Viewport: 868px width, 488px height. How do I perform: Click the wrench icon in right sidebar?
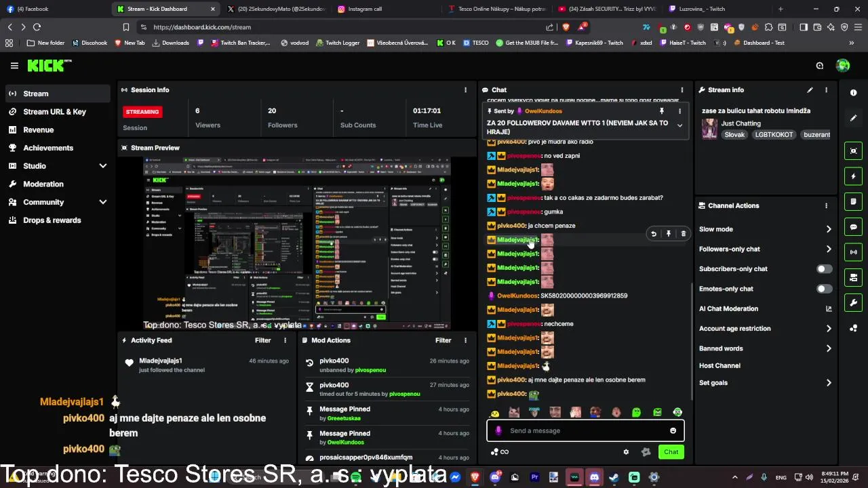(853, 303)
